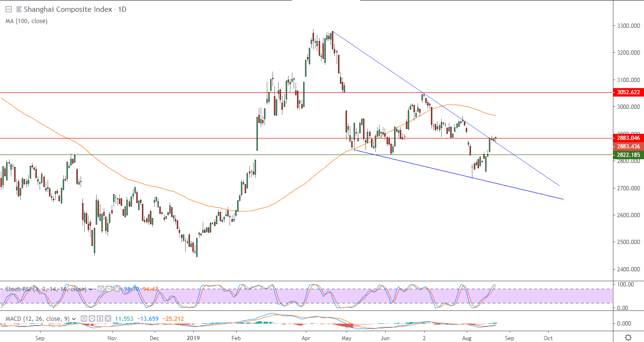
Task: Select the MACD (12, 26, close, 9) label
Action: [x=37, y=319]
